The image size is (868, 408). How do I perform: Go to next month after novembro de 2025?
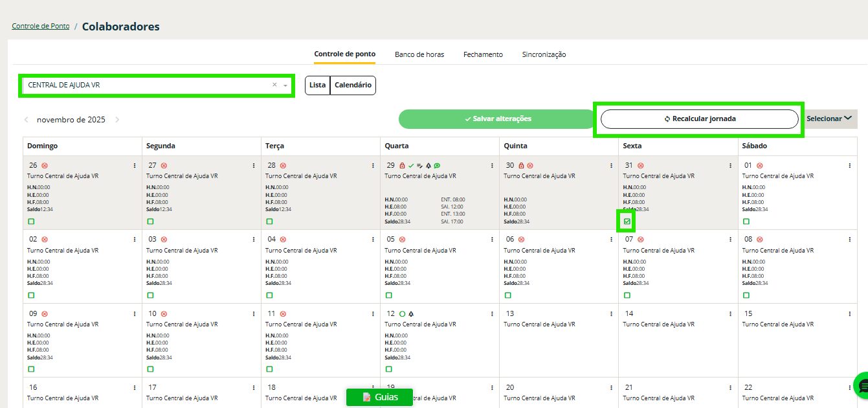(117, 120)
